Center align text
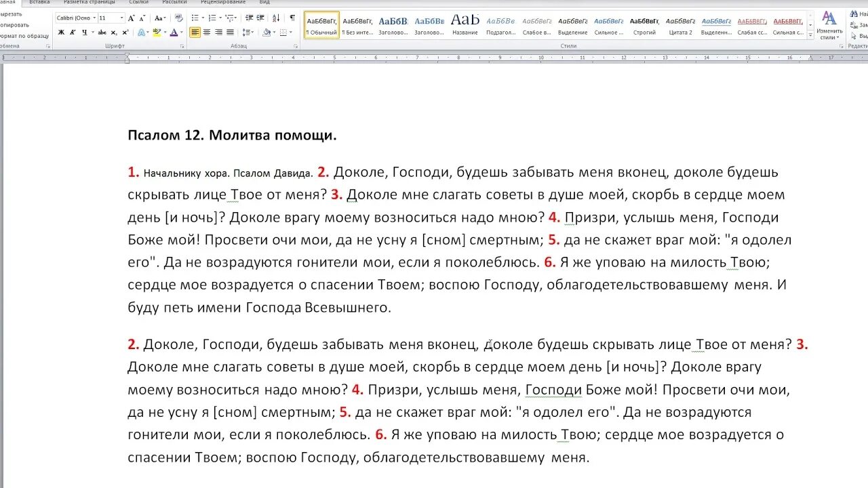This screenshot has width=868, height=488. tap(207, 32)
